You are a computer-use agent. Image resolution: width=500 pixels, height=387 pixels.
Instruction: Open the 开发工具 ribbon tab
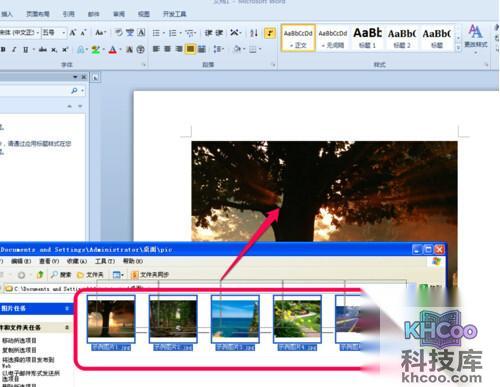[174, 14]
